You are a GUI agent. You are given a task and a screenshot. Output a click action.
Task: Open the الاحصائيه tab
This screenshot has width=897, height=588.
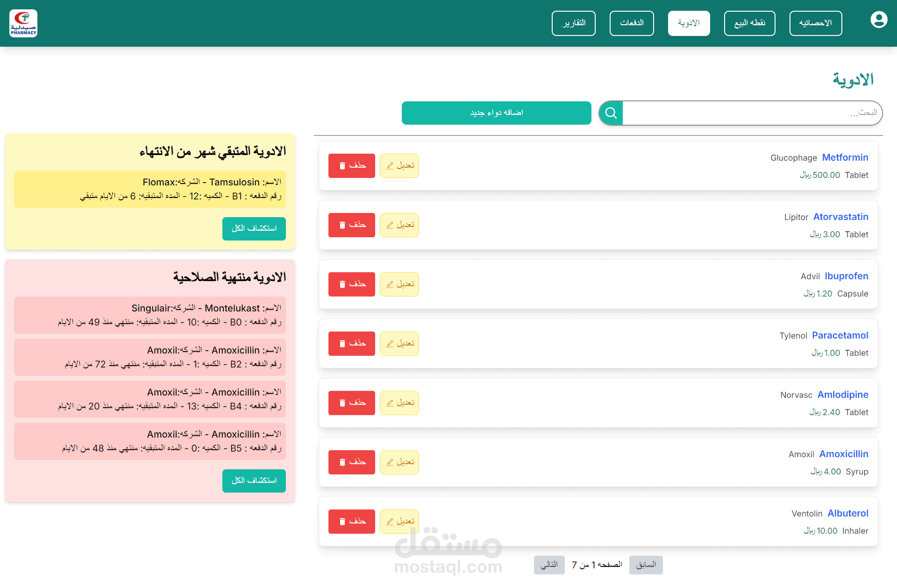pos(816,23)
